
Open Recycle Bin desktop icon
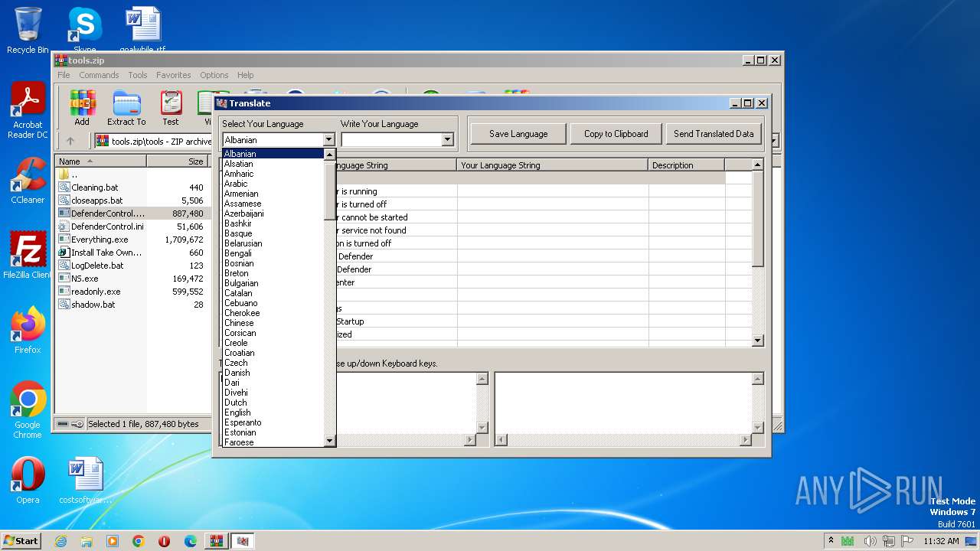(28, 31)
